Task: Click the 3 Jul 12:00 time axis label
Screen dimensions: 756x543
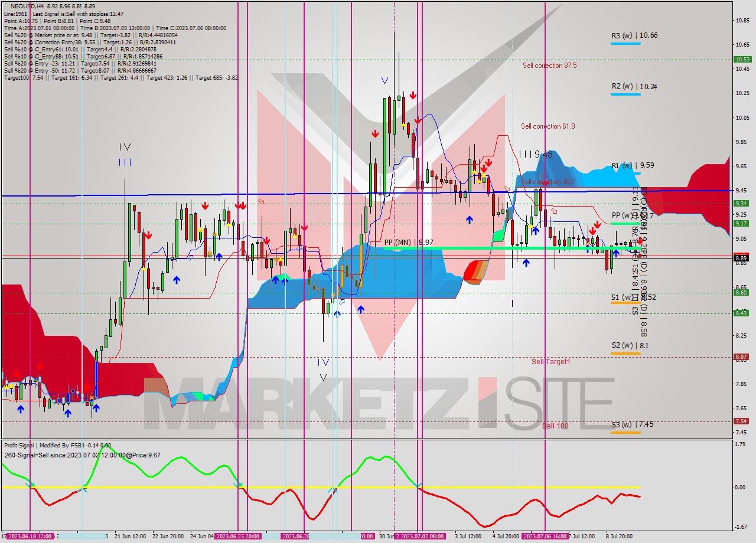Action: pos(468,536)
